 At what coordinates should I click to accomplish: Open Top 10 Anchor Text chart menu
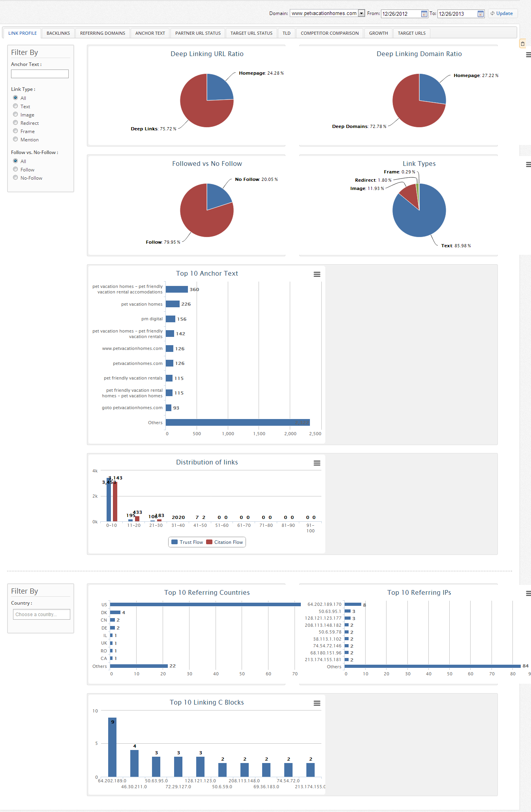pyautogui.click(x=317, y=274)
